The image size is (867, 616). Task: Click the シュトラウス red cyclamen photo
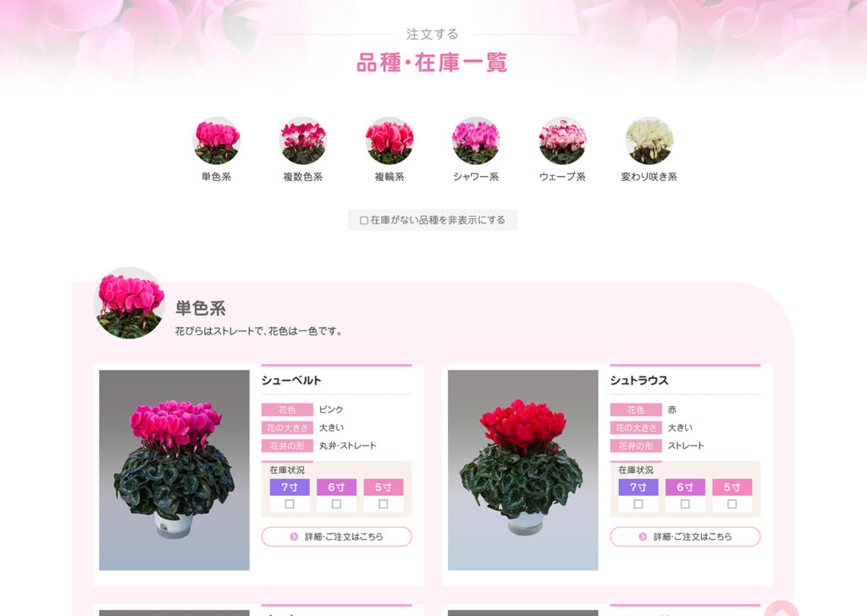tap(523, 470)
